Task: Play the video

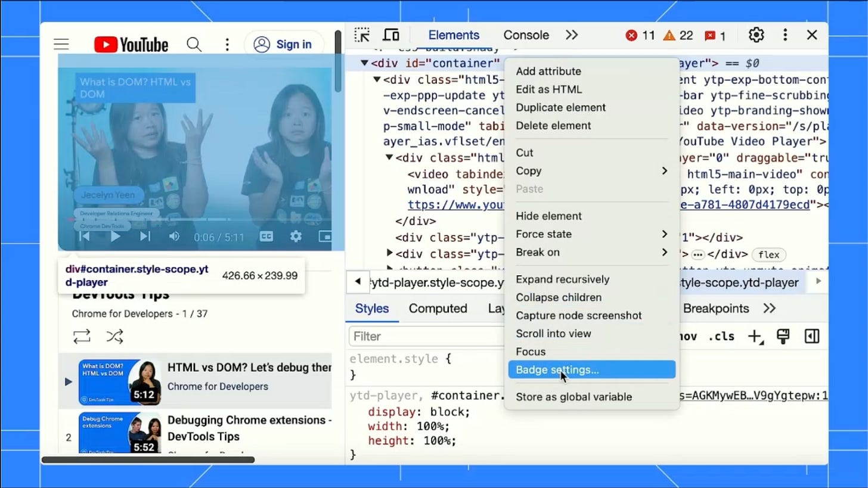Action: [115, 237]
